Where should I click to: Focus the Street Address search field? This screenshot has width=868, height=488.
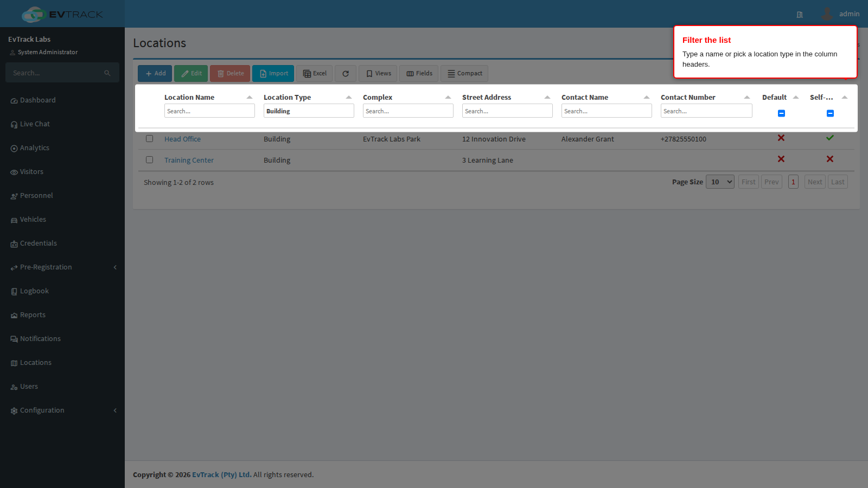(507, 111)
